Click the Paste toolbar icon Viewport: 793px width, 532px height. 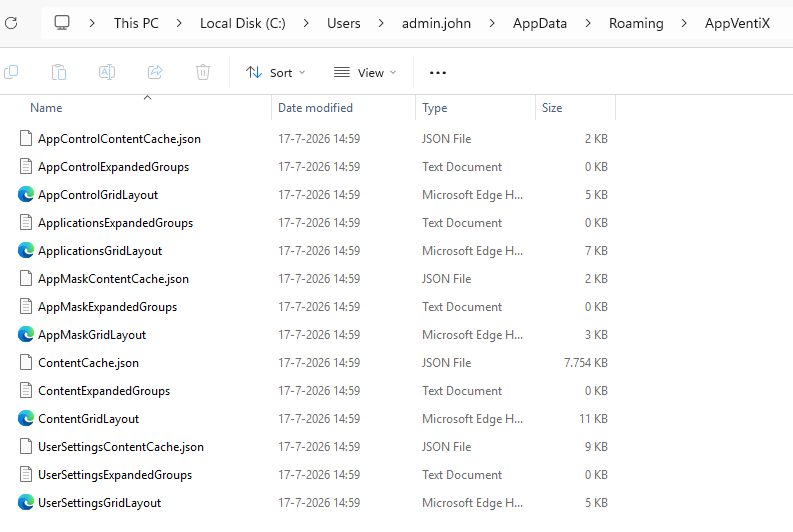(59, 72)
